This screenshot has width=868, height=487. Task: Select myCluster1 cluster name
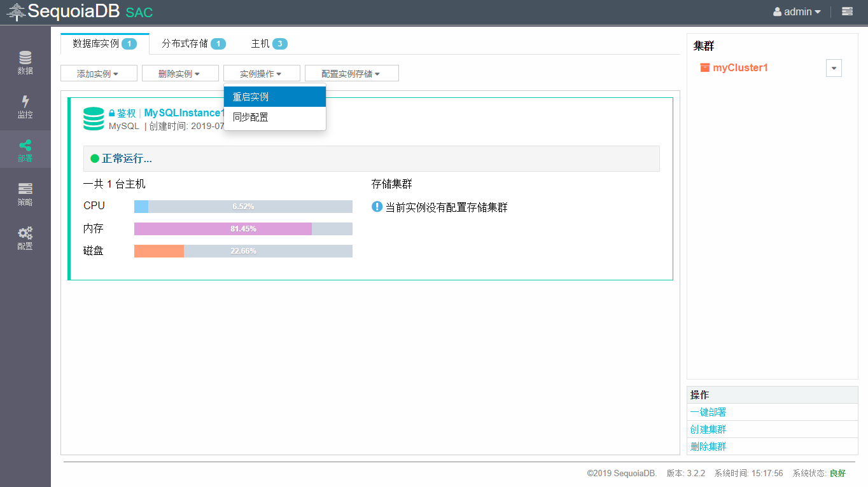[740, 67]
